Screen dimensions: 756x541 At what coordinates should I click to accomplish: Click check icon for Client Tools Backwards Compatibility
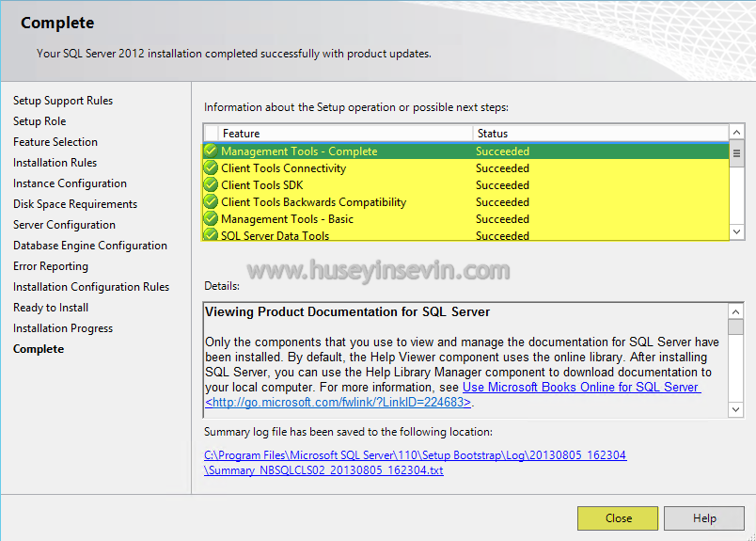211,201
